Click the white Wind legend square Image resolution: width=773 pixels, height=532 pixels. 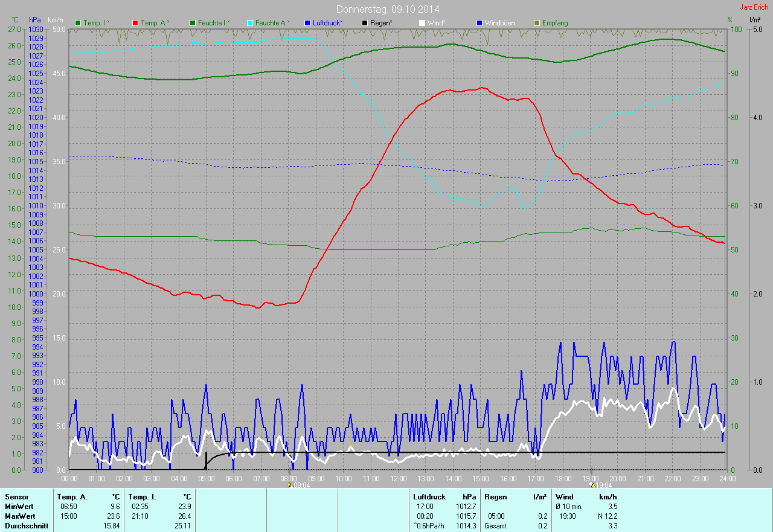tap(422, 23)
